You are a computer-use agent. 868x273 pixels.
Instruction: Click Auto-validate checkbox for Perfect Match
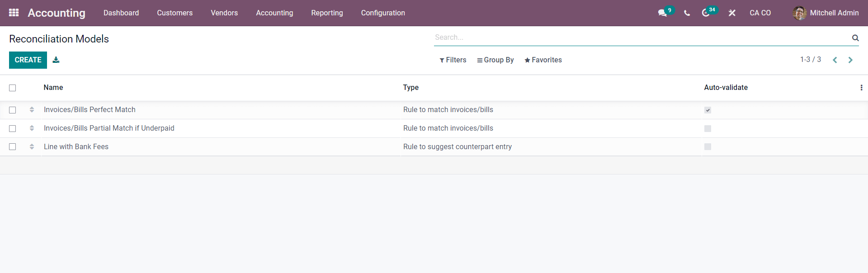click(x=708, y=110)
